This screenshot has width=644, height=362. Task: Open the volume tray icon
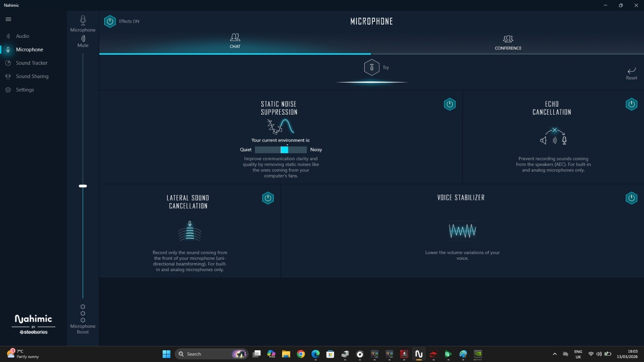coord(599,354)
